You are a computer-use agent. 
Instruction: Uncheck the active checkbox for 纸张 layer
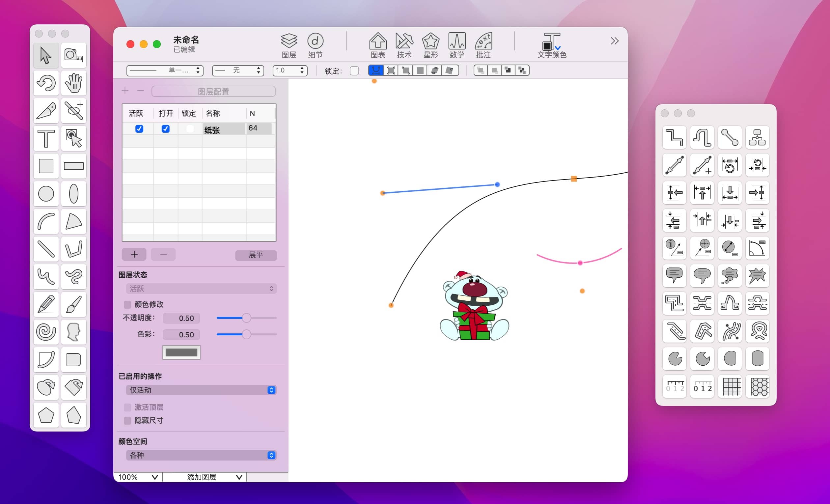tap(139, 129)
